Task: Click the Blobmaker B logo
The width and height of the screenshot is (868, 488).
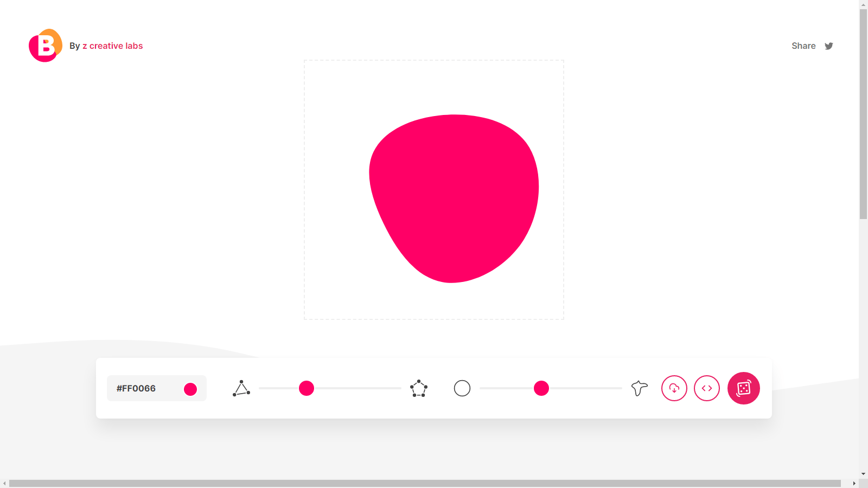Action: coord(46,46)
